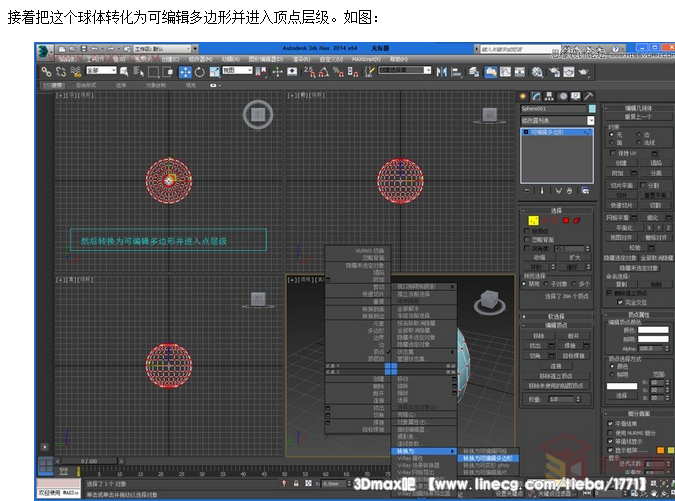Open the 渲染(R) menu in menu bar
675x501 pixels.
pyautogui.click(x=301, y=59)
